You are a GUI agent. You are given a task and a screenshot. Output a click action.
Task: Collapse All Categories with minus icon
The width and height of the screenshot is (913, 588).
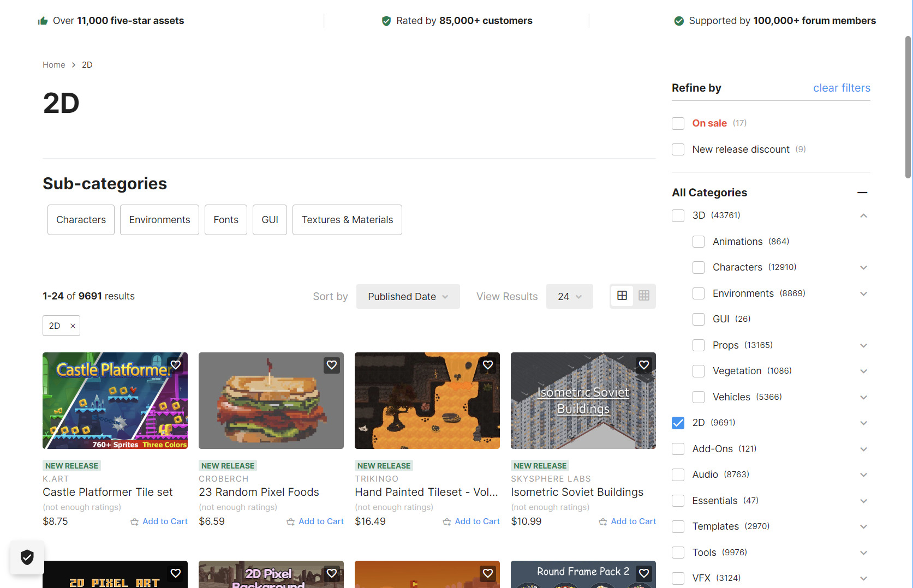click(x=862, y=193)
